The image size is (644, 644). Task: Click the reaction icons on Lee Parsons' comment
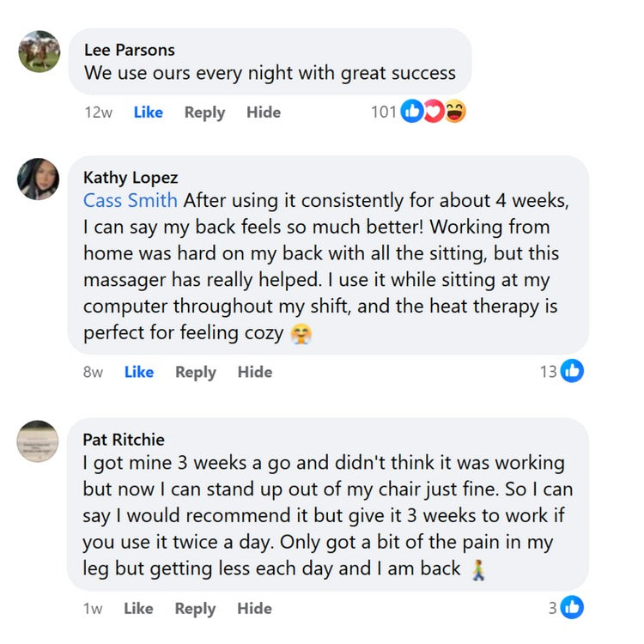pyautogui.click(x=434, y=112)
